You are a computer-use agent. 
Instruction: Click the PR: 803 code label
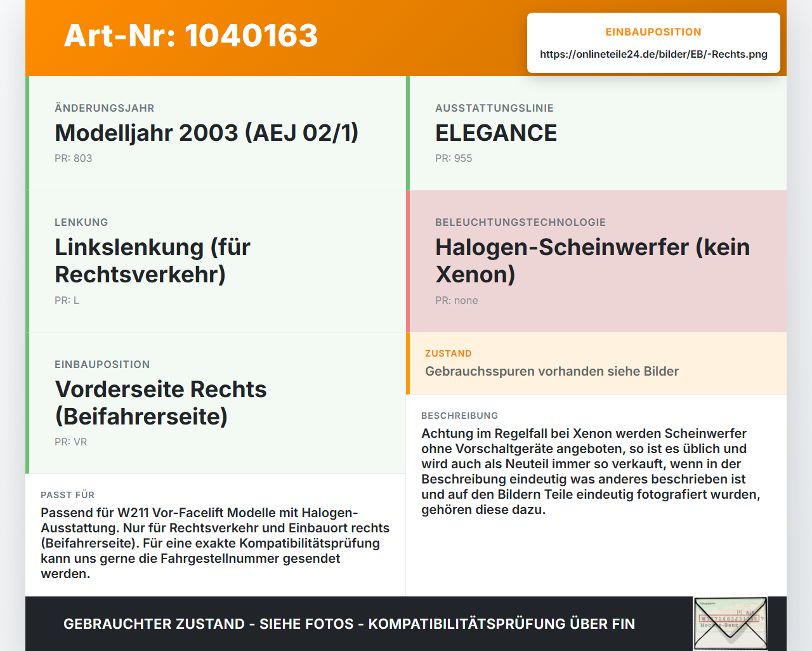(73, 158)
